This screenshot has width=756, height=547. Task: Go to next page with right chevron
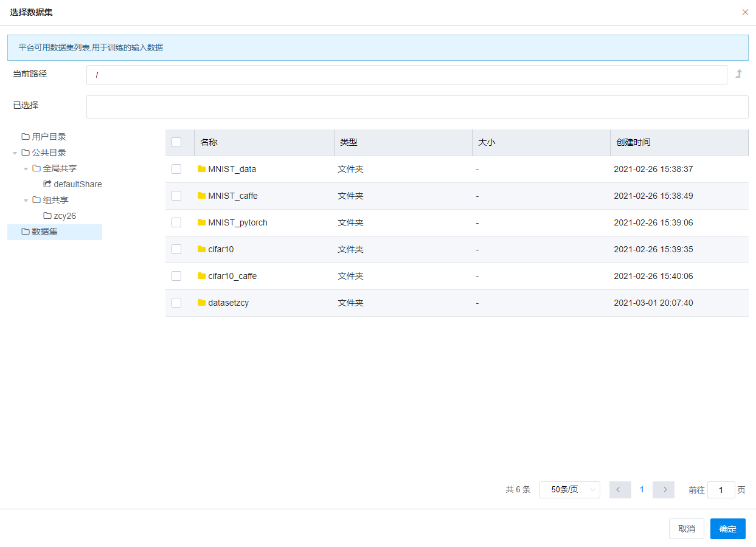tap(664, 490)
